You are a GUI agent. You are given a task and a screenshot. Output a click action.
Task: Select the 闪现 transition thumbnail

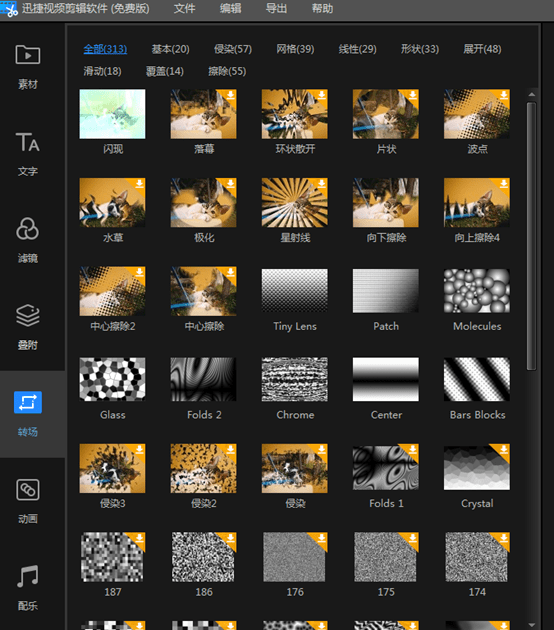click(x=112, y=114)
